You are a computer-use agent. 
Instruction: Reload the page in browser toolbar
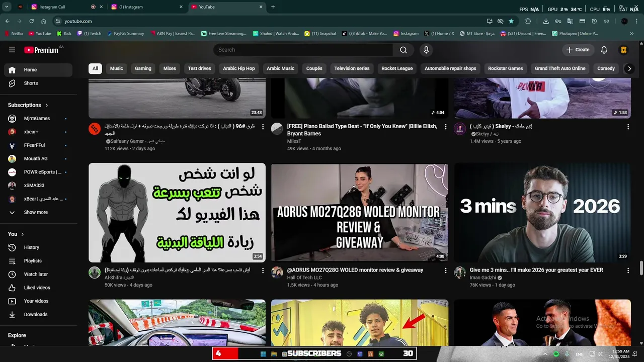(x=31, y=21)
